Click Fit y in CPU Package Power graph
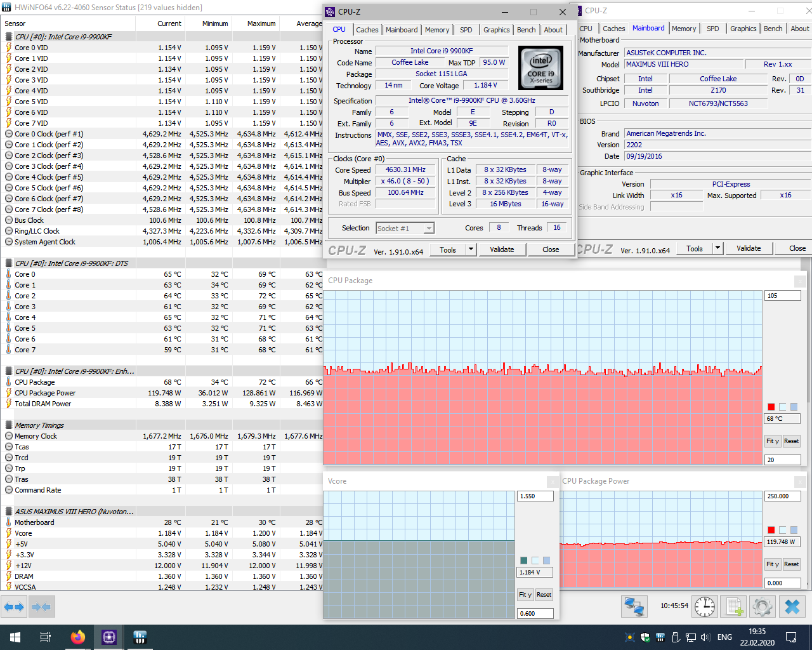This screenshot has width=812, height=650. coord(773,564)
